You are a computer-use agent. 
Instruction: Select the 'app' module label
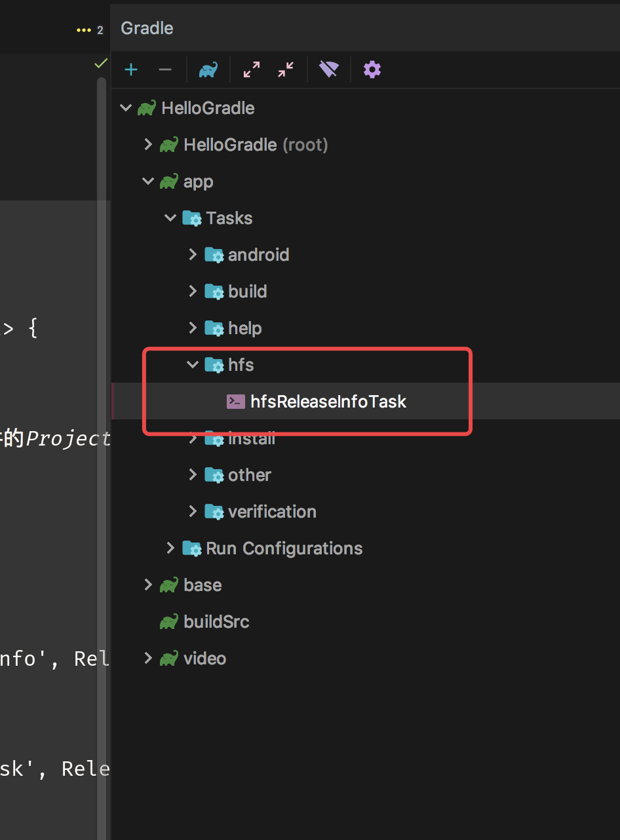199,182
